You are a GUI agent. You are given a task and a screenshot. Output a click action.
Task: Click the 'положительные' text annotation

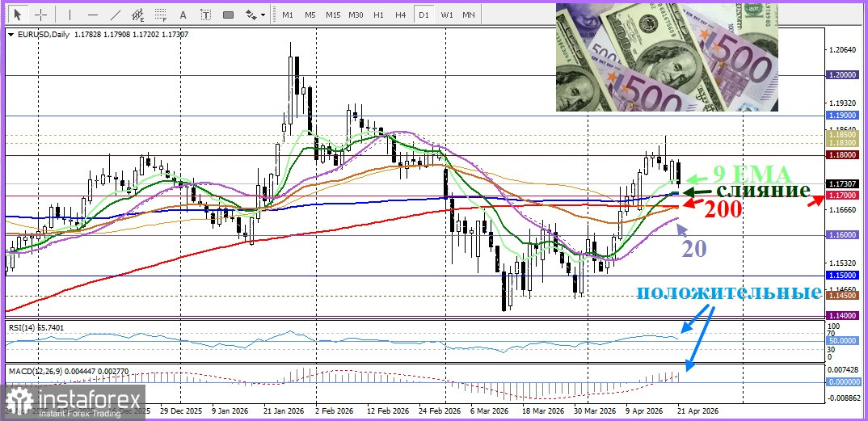click(731, 292)
